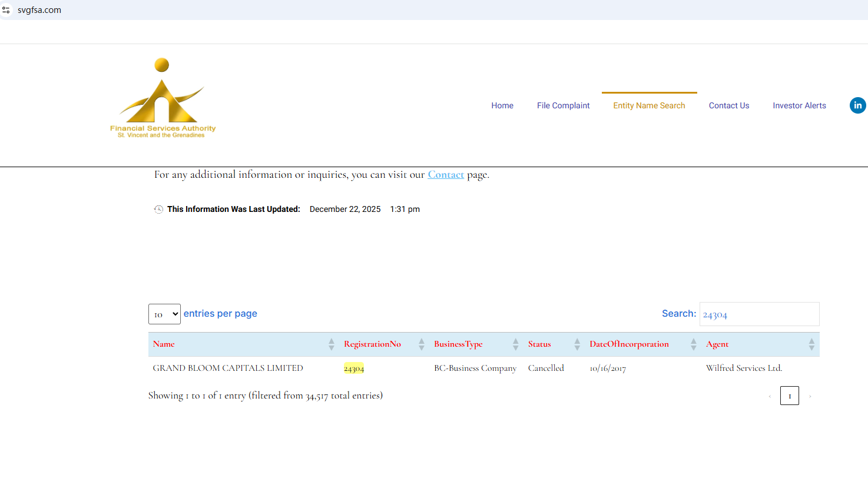
Task: Focus the Search input field
Action: tap(759, 314)
